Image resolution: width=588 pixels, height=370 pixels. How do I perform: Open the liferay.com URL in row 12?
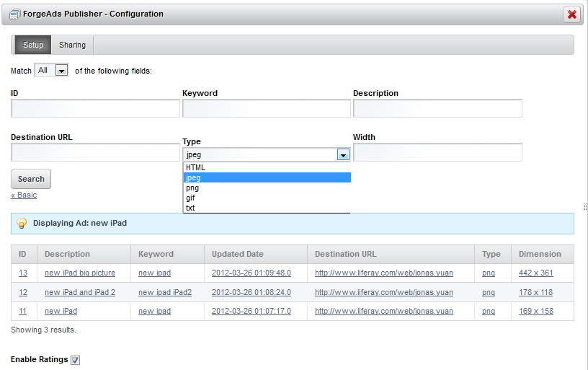pyautogui.click(x=384, y=292)
